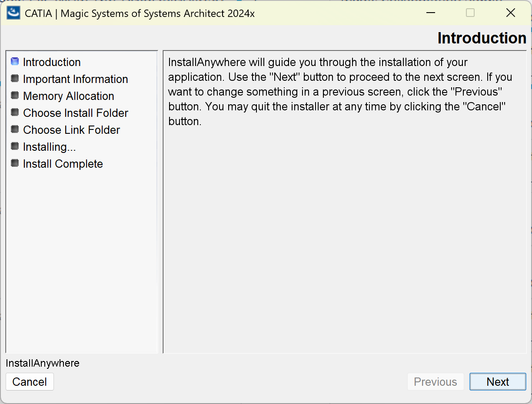
Task: Click the Install Complete step label
Action: click(x=63, y=164)
